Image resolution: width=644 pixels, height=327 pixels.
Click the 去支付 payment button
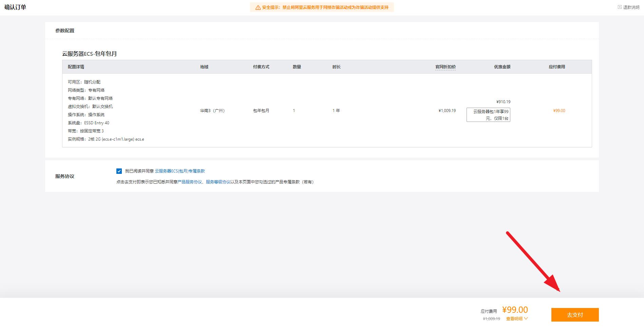tap(575, 315)
